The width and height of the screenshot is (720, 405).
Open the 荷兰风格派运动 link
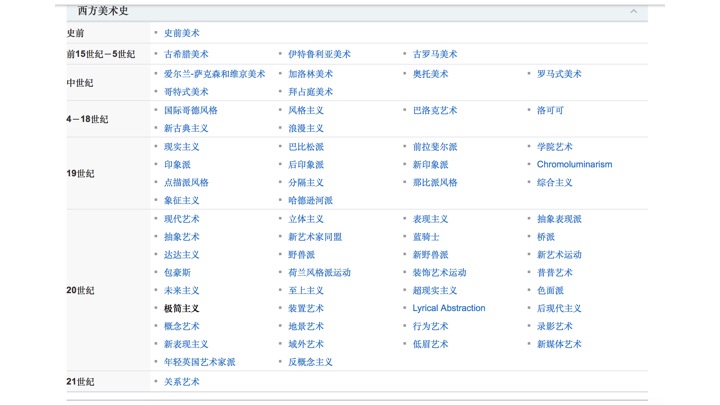point(319,273)
